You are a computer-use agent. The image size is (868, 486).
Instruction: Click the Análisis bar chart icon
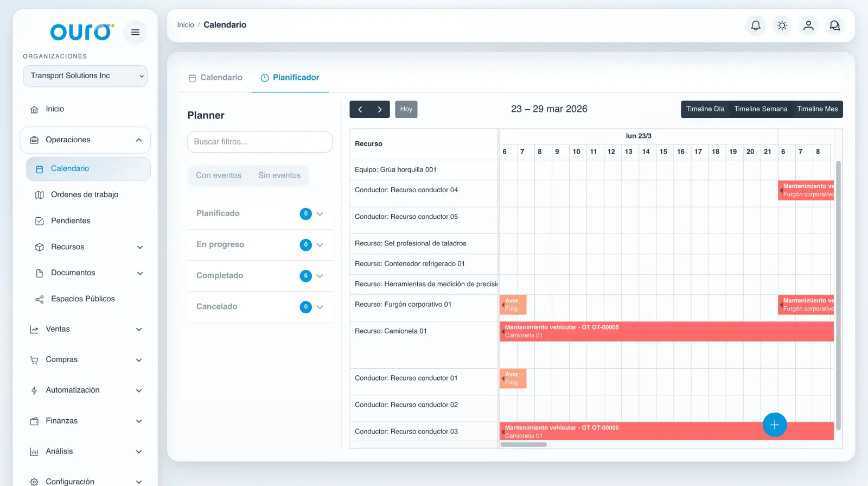(x=34, y=451)
